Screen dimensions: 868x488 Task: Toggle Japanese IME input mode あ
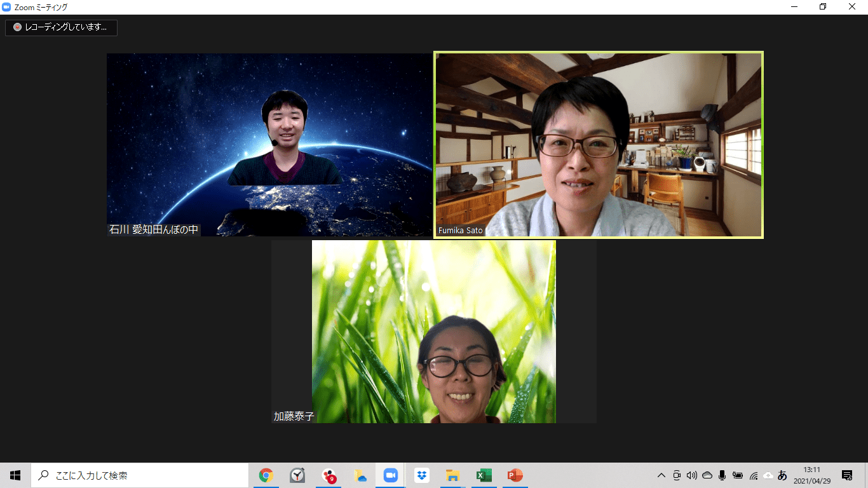tap(782, 475)
